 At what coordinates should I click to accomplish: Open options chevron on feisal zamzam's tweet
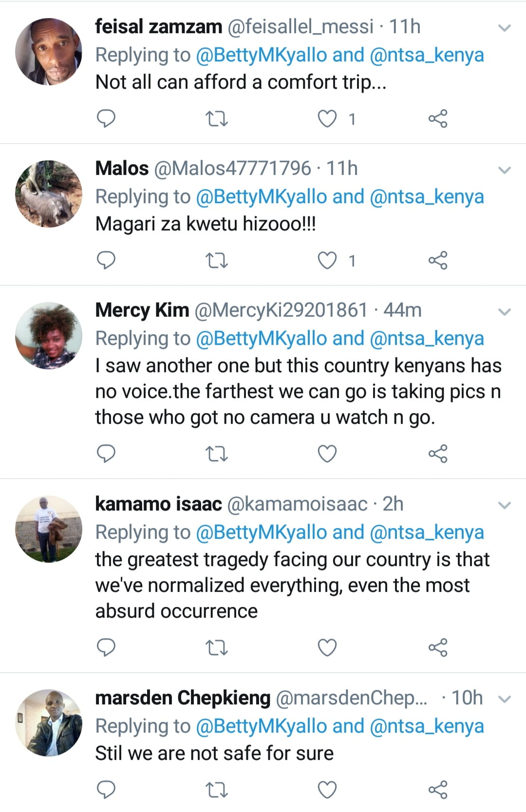[x=505, y=28]
